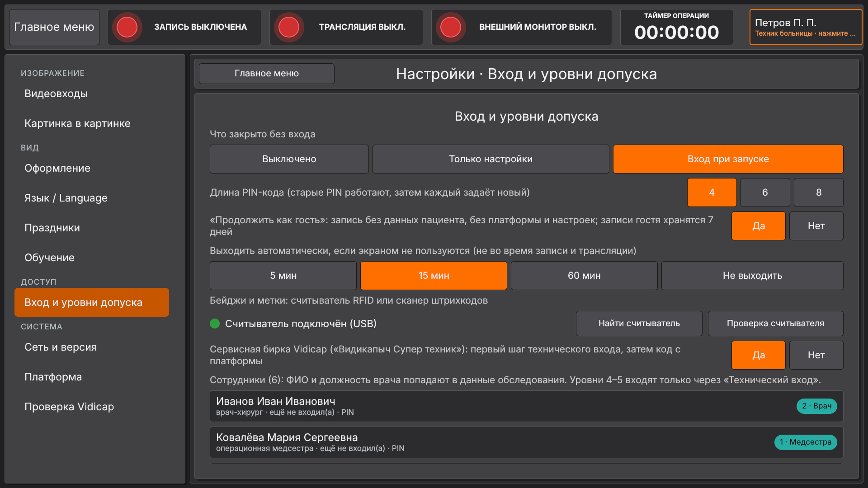This screenshot has width=868, height=488.
Task: Open employee row Ковалёва Мария Сергеевна
Action: click(x=527, y=442)
